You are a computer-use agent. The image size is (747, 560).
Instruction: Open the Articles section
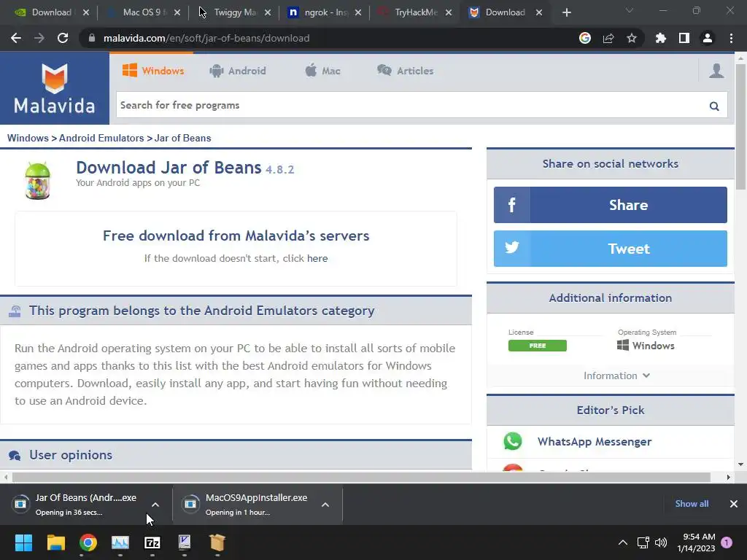tap(406, 71)
